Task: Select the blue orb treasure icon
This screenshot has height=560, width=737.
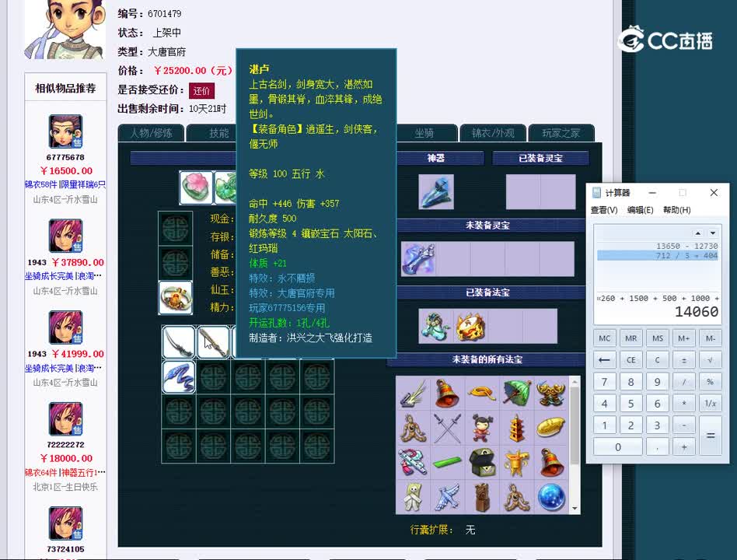Action: tap(551, 497)
